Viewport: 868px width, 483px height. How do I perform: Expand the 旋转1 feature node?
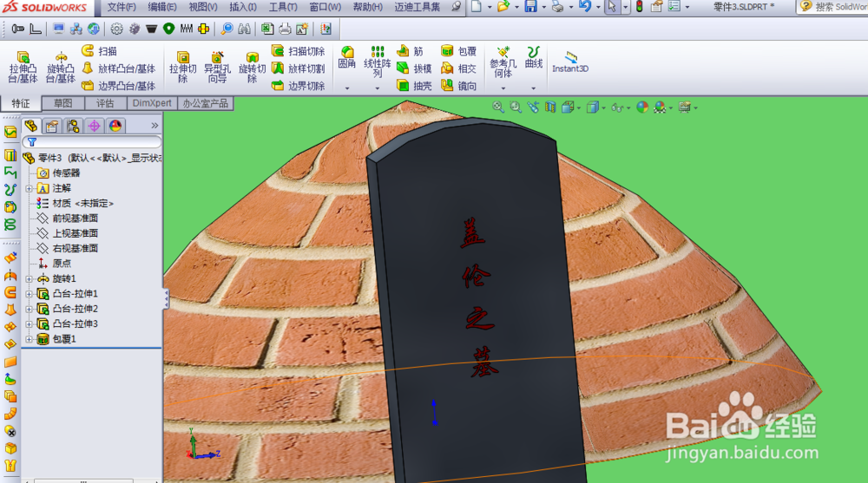(x=29, y=279)
